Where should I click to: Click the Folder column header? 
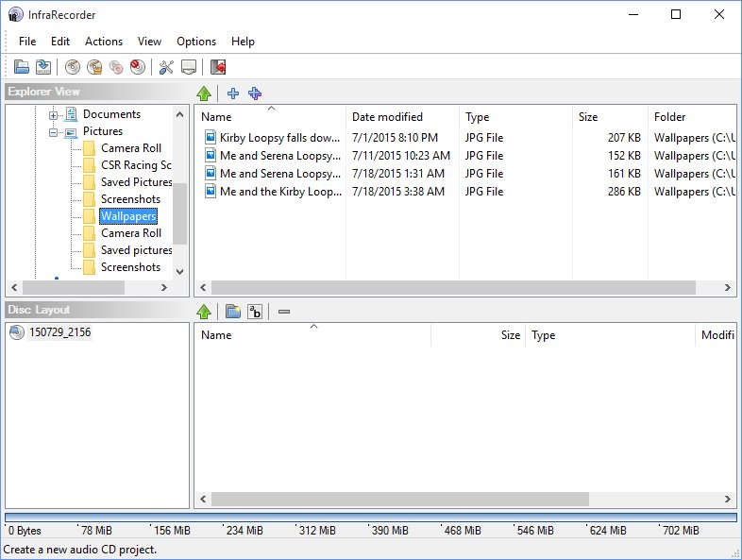(x=692, y=116)
